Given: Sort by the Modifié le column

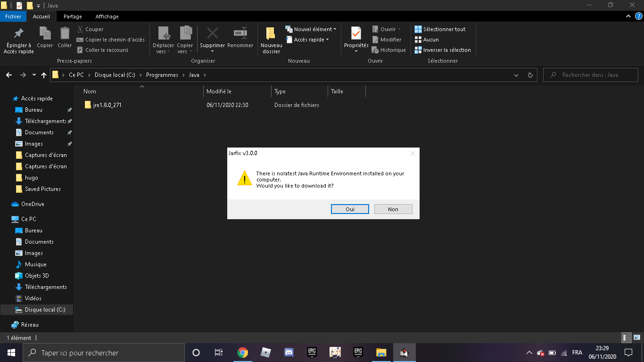Looking at the screenshot, I should pyautogui.click(x=237, y=91).
